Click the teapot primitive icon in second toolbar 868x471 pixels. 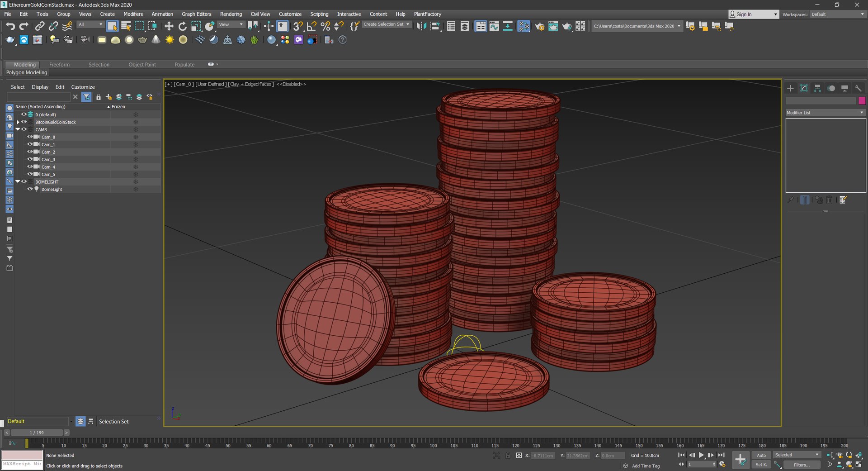[142, 40]
